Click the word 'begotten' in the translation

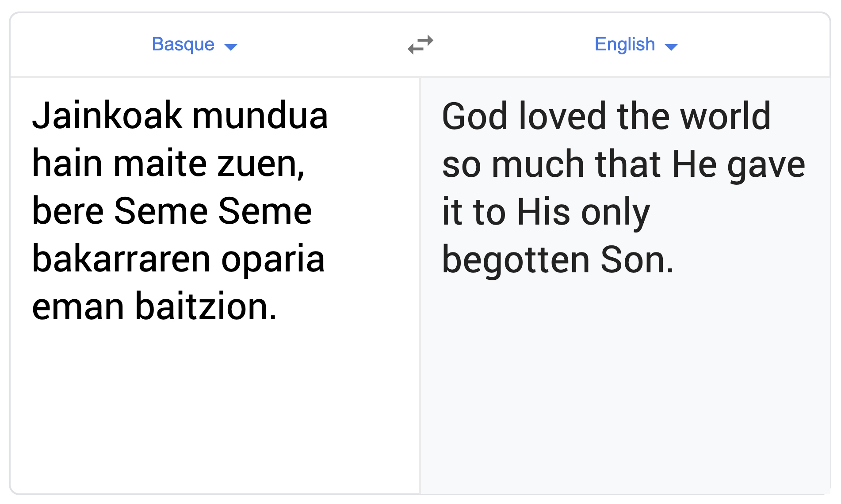point(516,260)
